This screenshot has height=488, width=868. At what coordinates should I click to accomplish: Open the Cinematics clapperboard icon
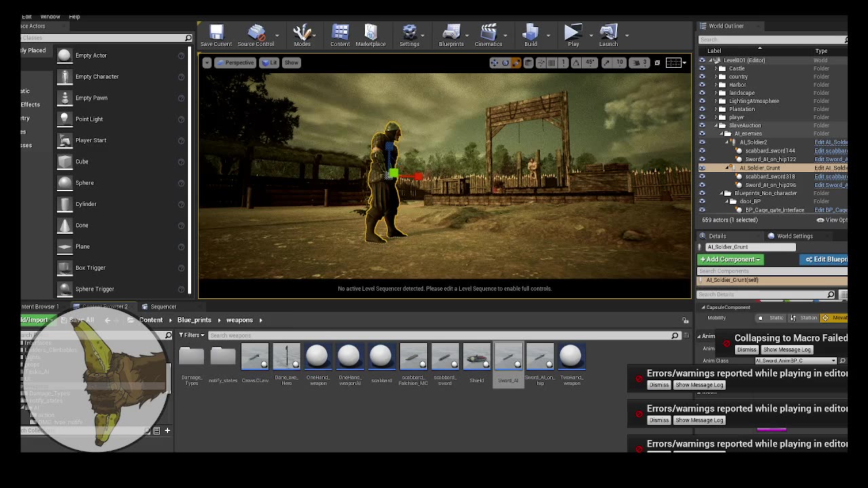coord(488,35)
